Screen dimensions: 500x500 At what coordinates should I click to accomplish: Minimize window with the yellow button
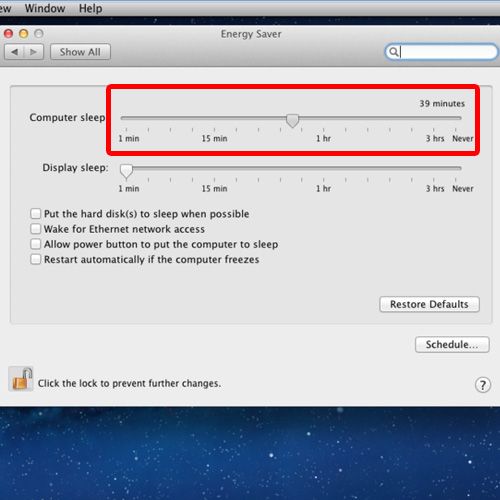click(x=24, y=33)
